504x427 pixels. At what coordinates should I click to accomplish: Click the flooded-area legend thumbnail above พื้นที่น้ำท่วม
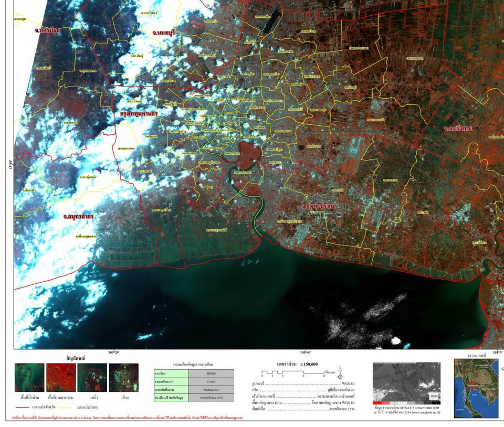tap(29, 378)
